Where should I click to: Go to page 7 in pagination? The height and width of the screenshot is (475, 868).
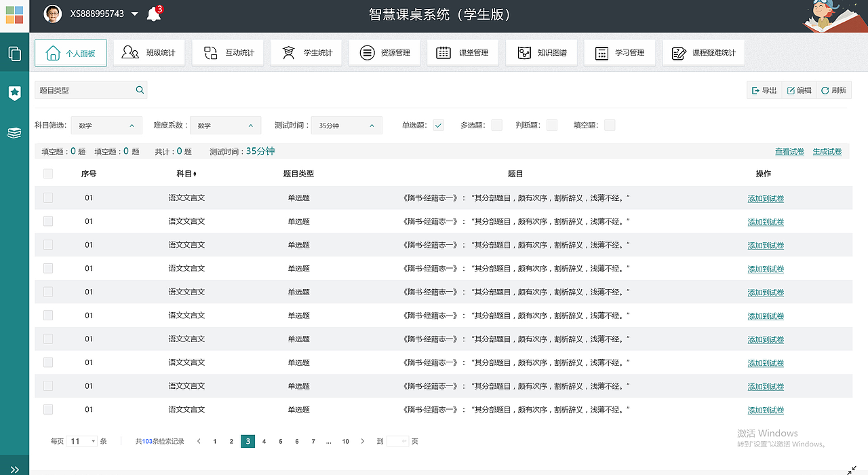coord(313,442)
